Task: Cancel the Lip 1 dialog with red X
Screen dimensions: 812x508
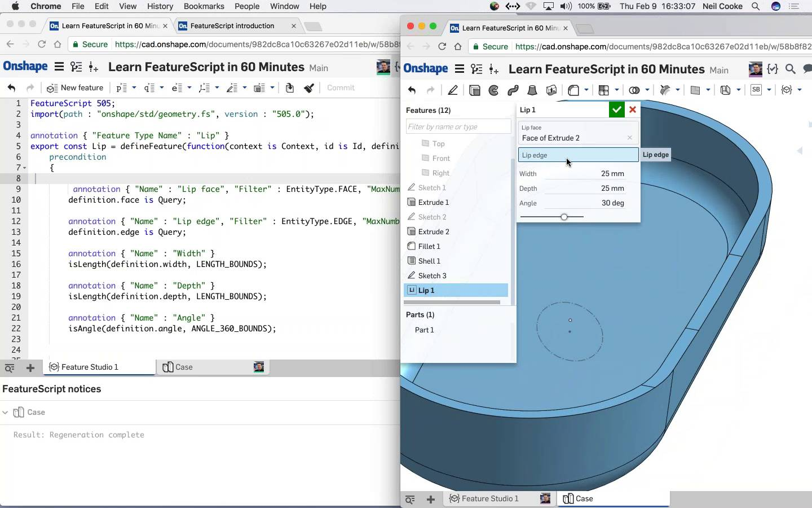Action: pos(633,110)
